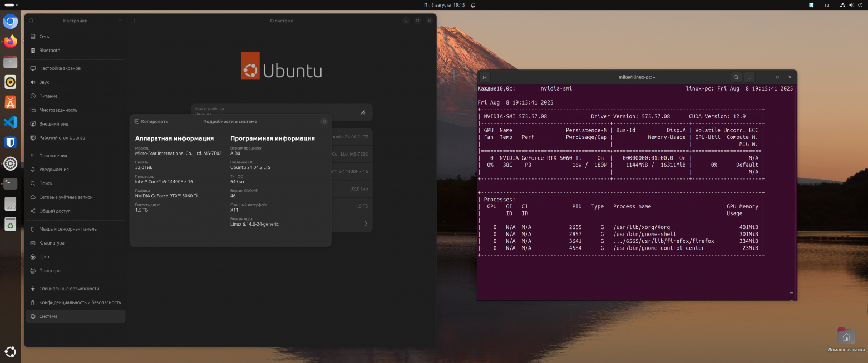Screen dimensions: 868x363
Task: Launch Firefox from the dock
Action: (11, 41)
